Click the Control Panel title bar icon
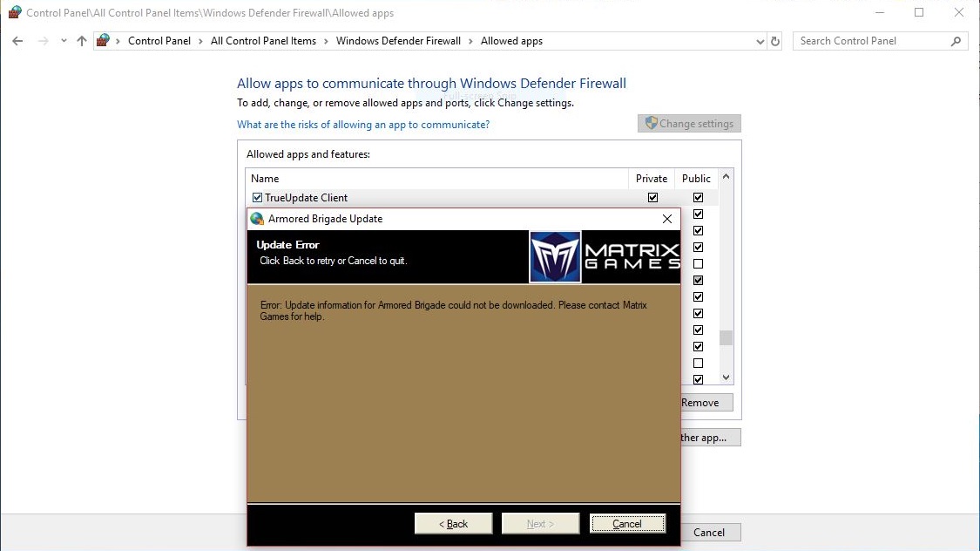This screenshot has width=980, height=551. point(15,12)
